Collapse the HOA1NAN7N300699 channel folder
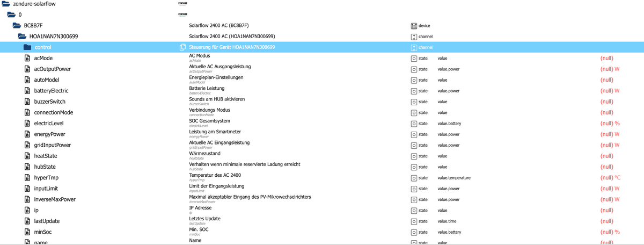644x245 pixels. (x=22, y=37)
